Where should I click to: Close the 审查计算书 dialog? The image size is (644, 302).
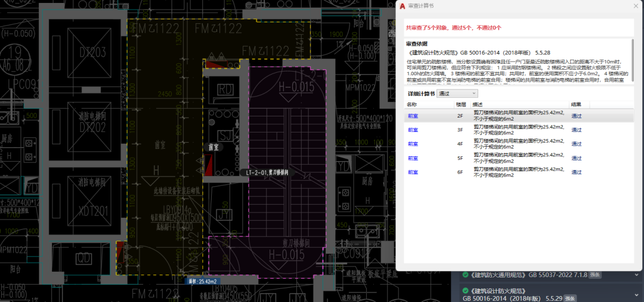click(636, 6)
